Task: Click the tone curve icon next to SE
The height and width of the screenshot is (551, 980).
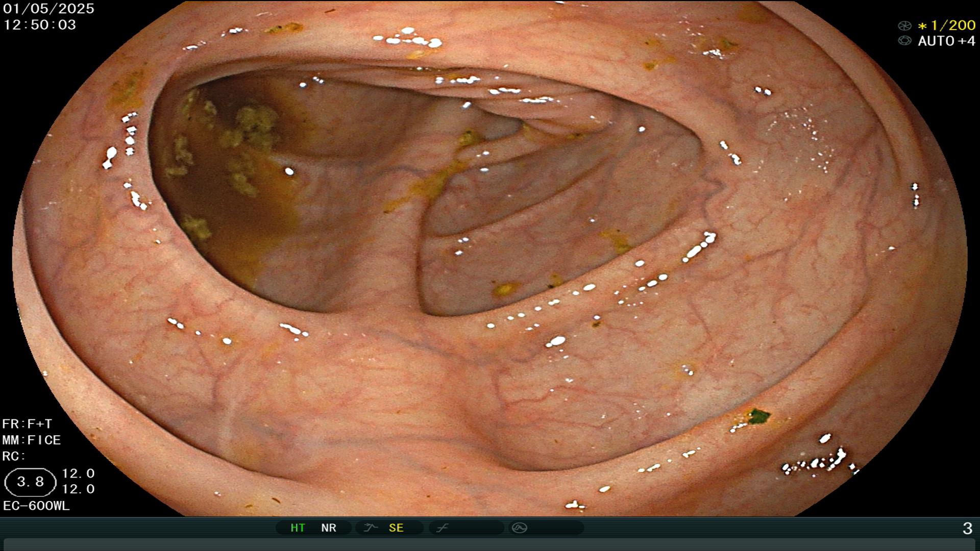Action: [371, 528]
